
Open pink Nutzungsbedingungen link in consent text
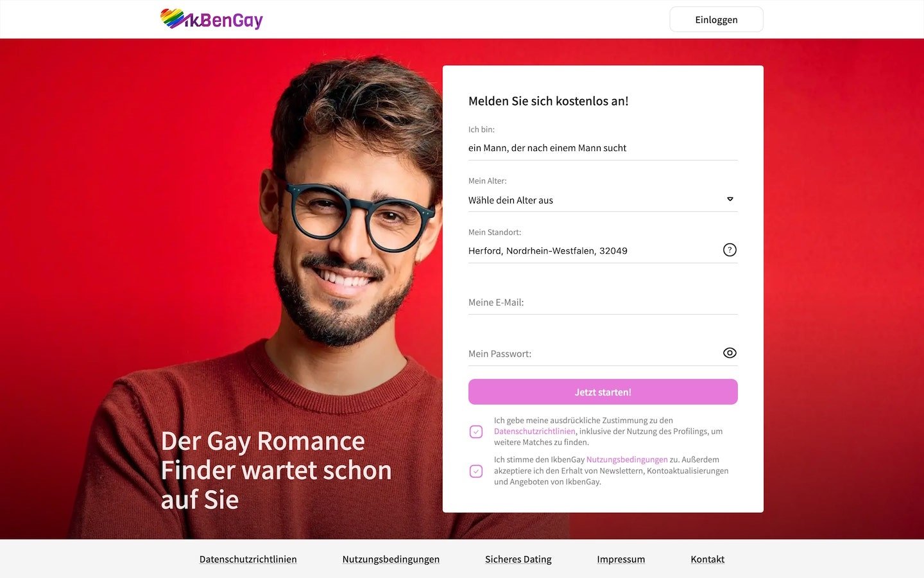click(x=627, y=460)
